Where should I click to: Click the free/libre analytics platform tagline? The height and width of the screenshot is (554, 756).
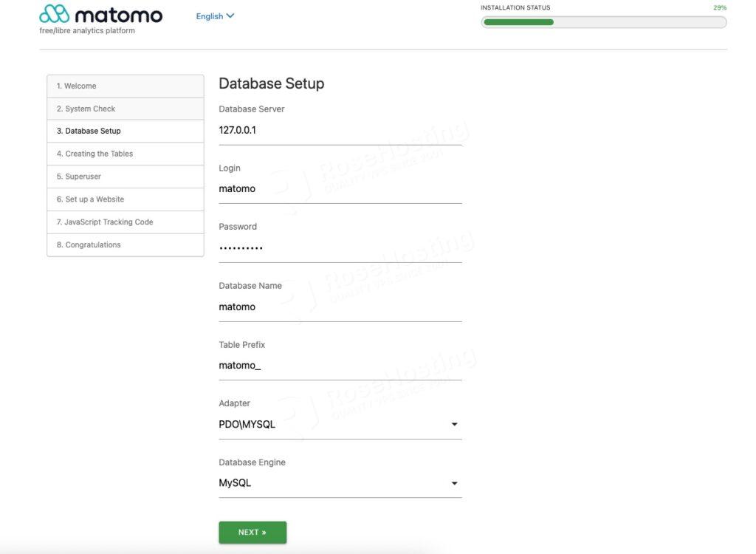tap(87, 31)
